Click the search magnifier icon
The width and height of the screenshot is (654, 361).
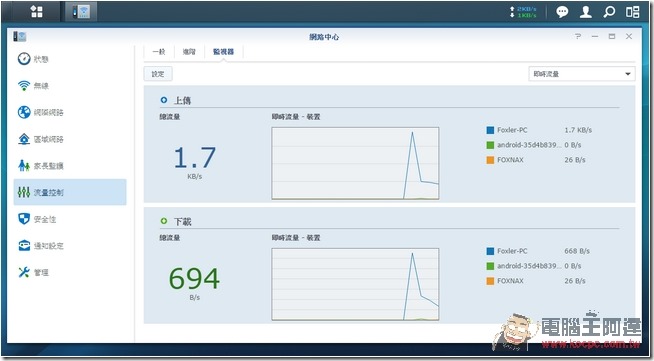click(609, 12)
